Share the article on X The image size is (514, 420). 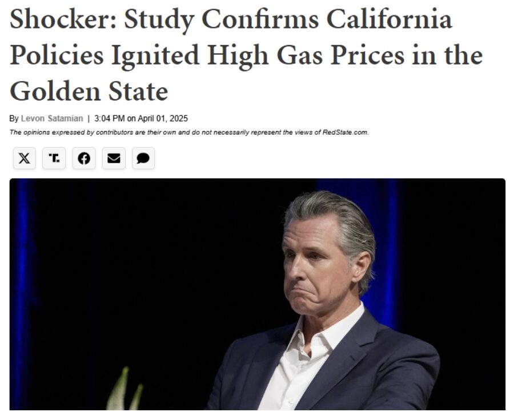(x=24, y=158)
